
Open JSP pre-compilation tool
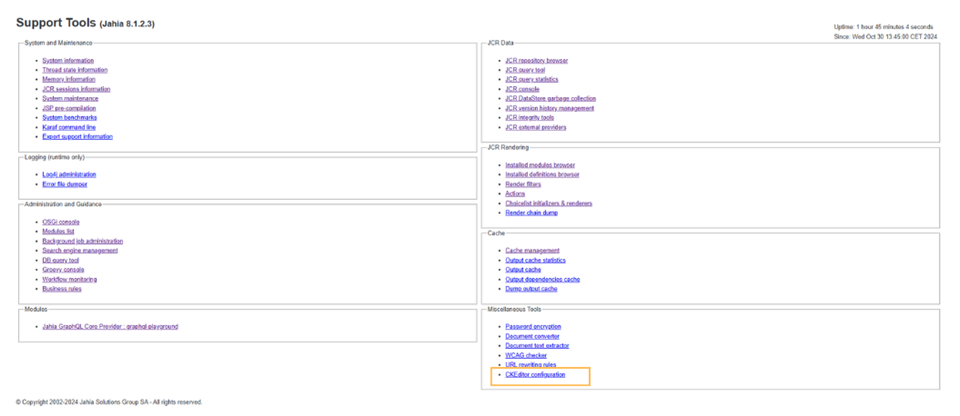[x=69, y=108]
